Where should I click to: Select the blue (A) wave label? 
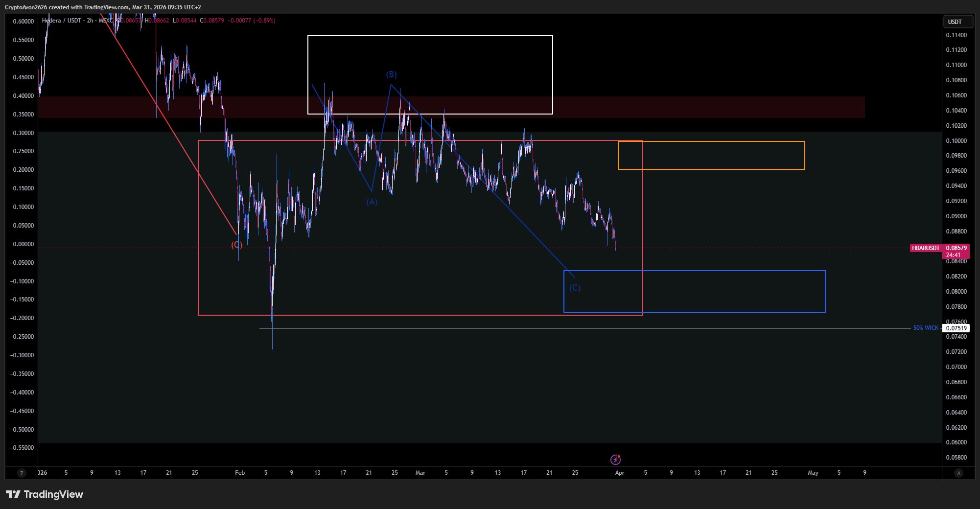click(372, 202)
